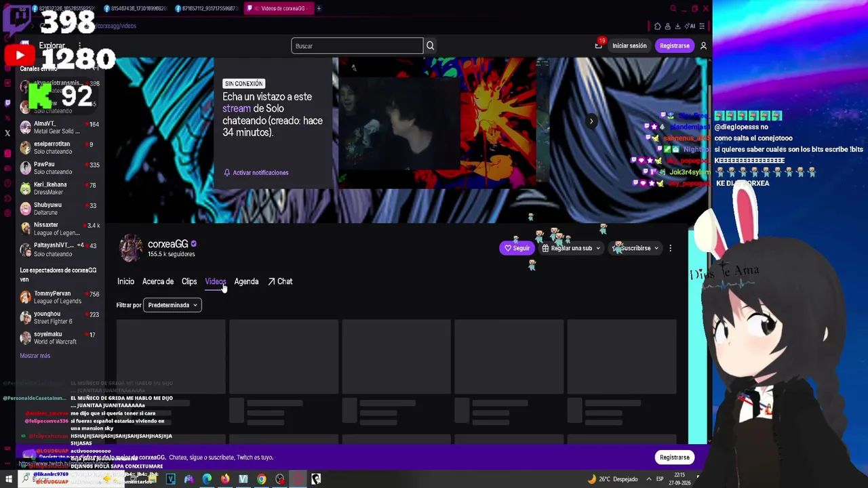Expand the Regalar una sub dropdown arrow
This screenshot has width=868, height=488.
tap(597, 248)
